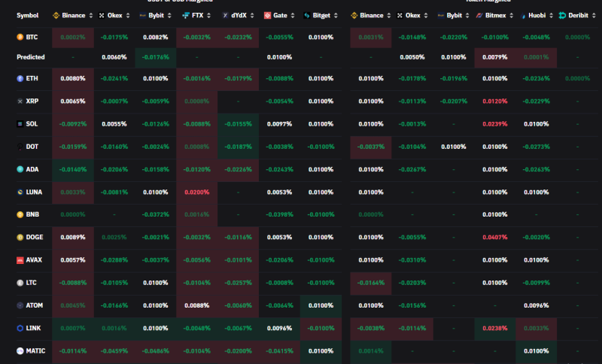The height and width of the screenshot is (364, 602).
Task: Click red 0.0200% LUNA FTX rate
Action: [197, 193]
